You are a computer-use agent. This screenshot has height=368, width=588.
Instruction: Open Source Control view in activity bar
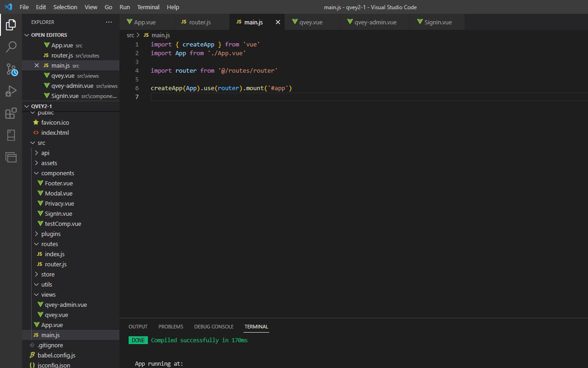click(x=11, y=69)
